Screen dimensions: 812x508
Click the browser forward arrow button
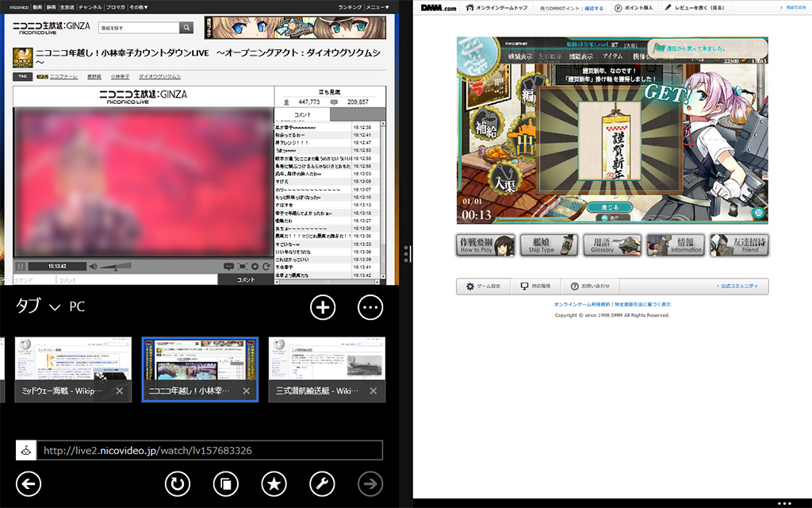370,483
